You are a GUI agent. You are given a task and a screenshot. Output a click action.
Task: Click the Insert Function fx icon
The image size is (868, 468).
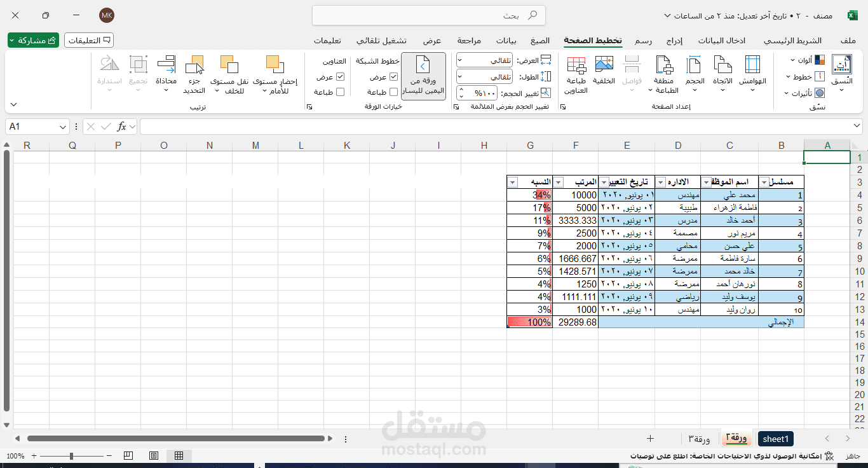point(121,127)
